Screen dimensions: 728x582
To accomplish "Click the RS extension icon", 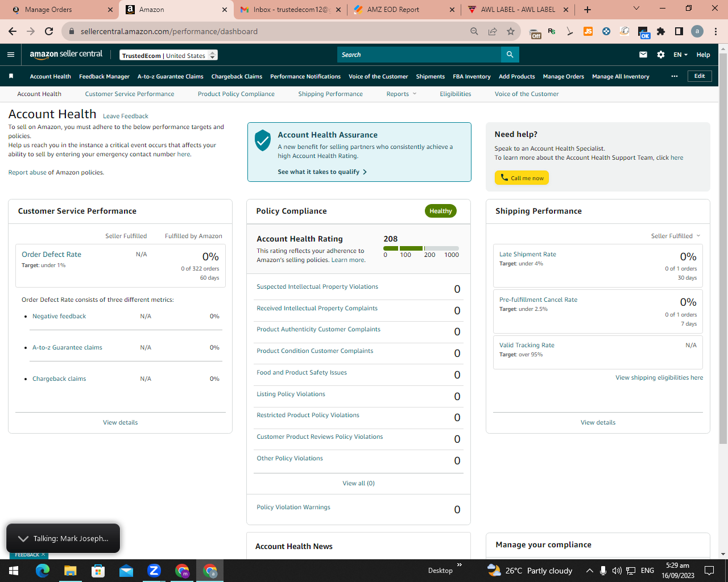I will (552, 31).
